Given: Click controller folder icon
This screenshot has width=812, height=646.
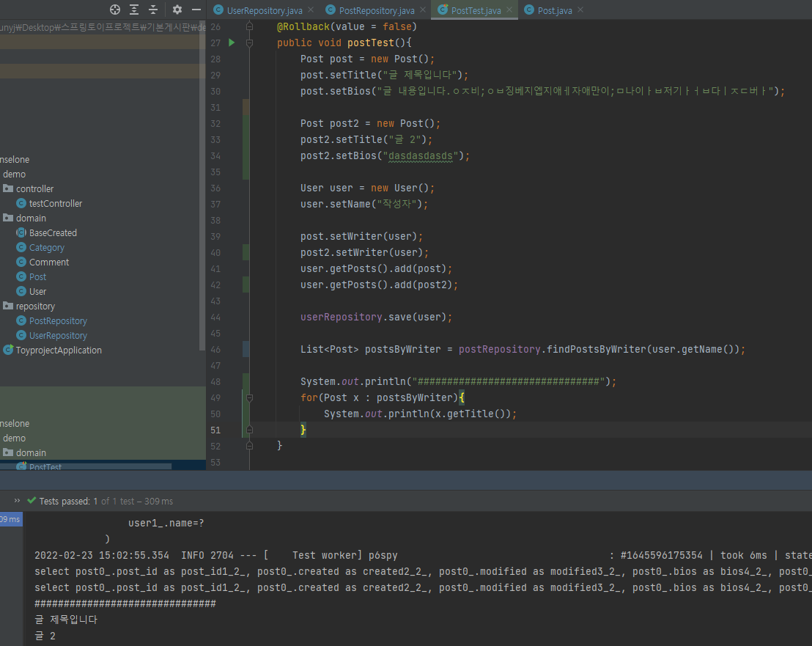Looking at the screenshot, I should [x=8, y=188].
